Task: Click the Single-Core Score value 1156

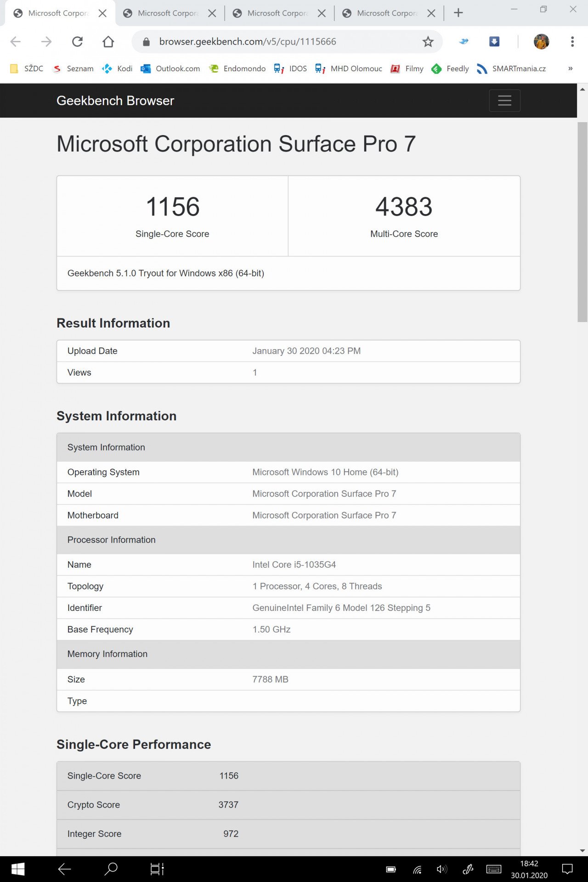Action: 172,207
